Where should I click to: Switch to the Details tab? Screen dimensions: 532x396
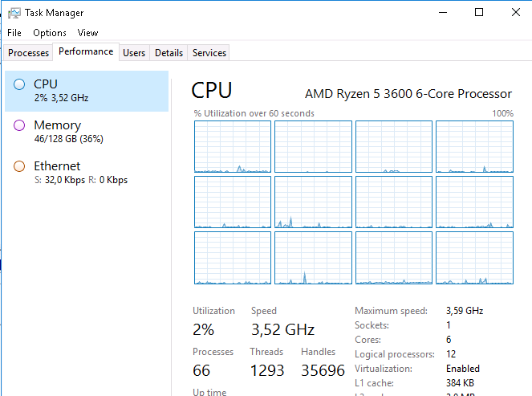(x=169, y=53)
